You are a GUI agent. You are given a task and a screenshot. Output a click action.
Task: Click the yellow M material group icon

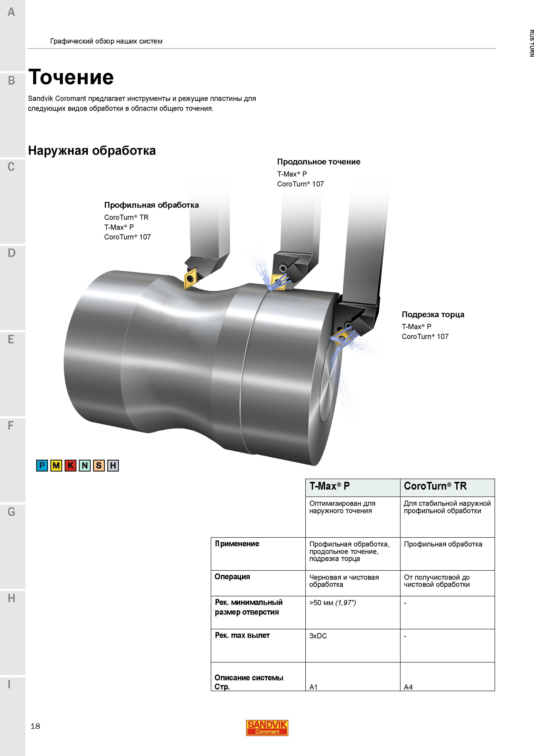pos(56,465)
